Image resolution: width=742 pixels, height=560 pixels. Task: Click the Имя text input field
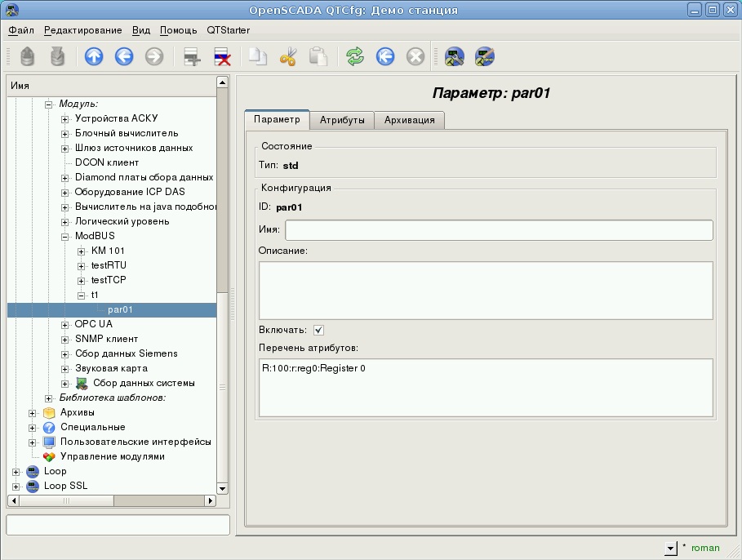click(x=498, y=230)
